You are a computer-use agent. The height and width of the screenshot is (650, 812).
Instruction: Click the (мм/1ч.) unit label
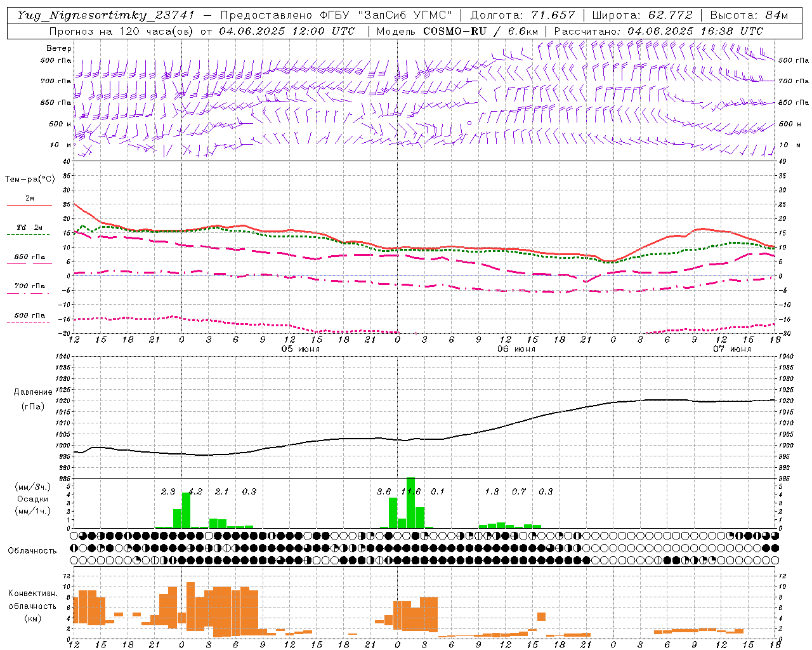click(33, 511)
